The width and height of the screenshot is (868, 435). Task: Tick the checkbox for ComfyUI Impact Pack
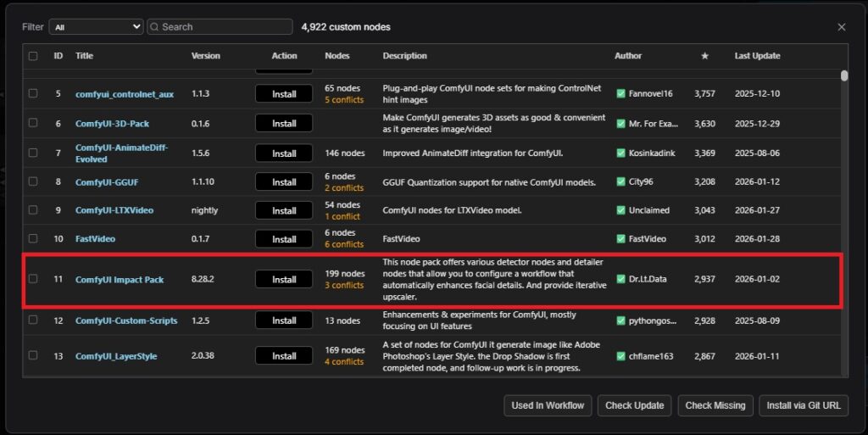click(33, 279)
